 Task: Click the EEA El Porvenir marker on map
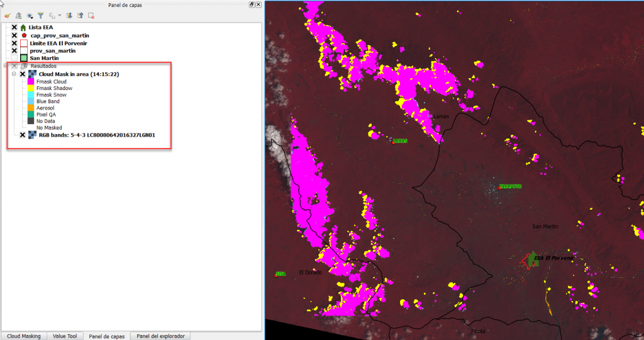pyautogui.click(x=533, y=259)
